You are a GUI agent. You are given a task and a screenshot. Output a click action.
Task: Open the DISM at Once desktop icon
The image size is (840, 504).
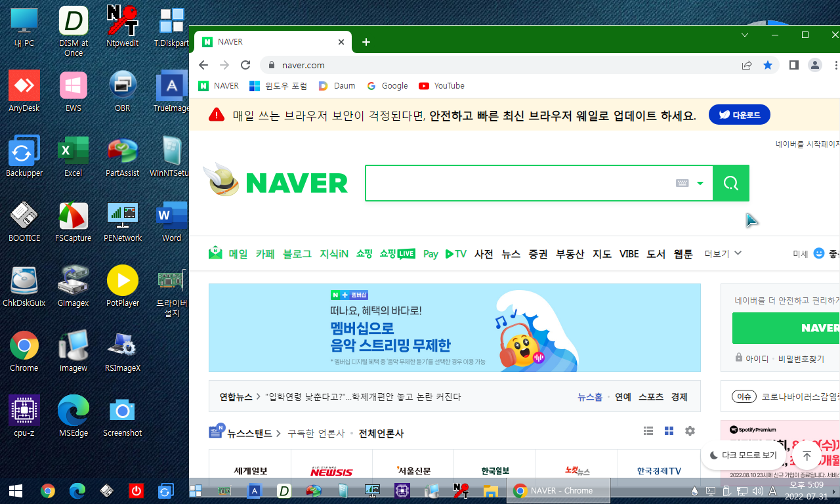point(73,30)
